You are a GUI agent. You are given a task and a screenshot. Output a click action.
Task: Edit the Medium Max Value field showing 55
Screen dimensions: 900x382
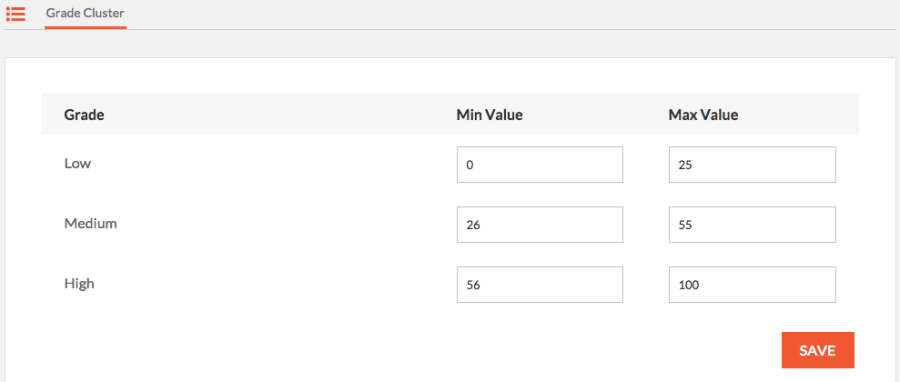(x=752, y=225)
